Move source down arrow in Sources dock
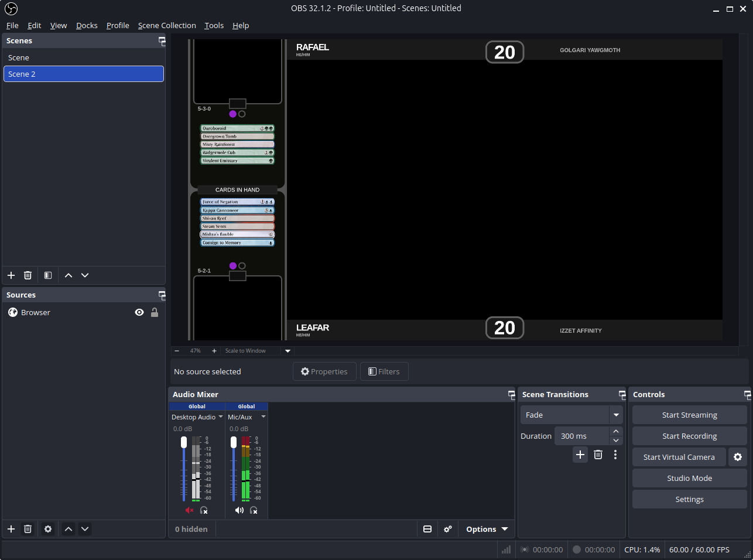The height and width of the screenshot is (560, 753). point(85,529)
